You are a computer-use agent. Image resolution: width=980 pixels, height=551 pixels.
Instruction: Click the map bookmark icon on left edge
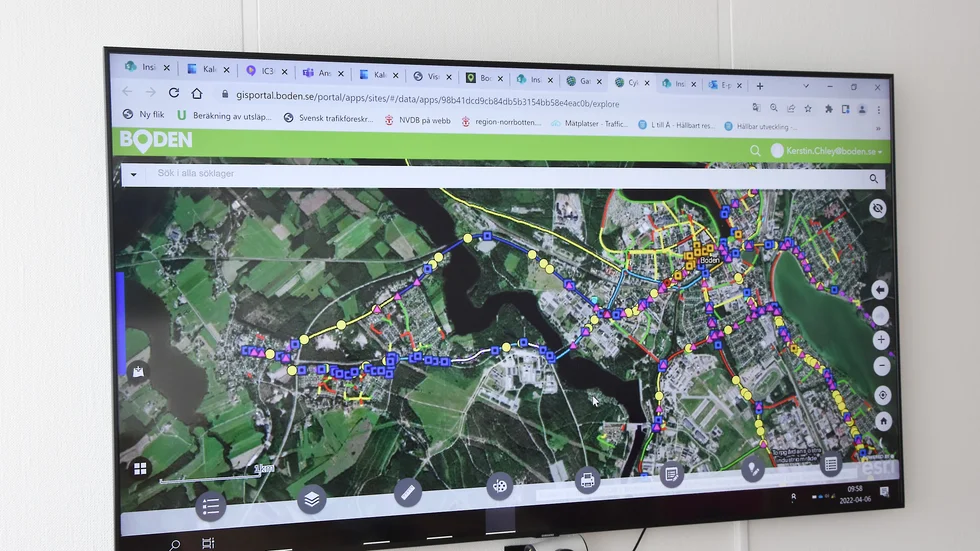138,372
